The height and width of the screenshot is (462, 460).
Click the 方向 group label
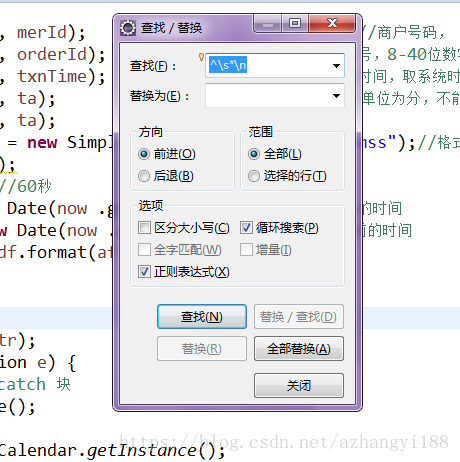[151, 132]
